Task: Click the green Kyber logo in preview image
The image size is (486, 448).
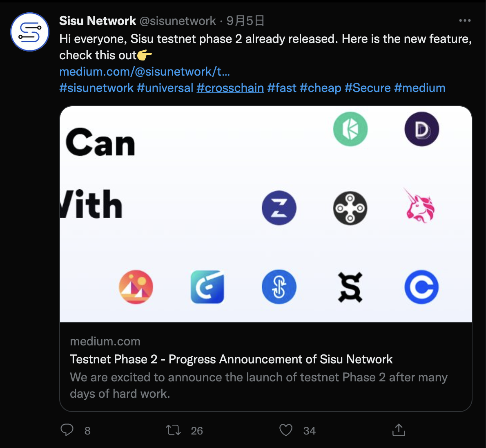Action: click(x=350, y=129)
